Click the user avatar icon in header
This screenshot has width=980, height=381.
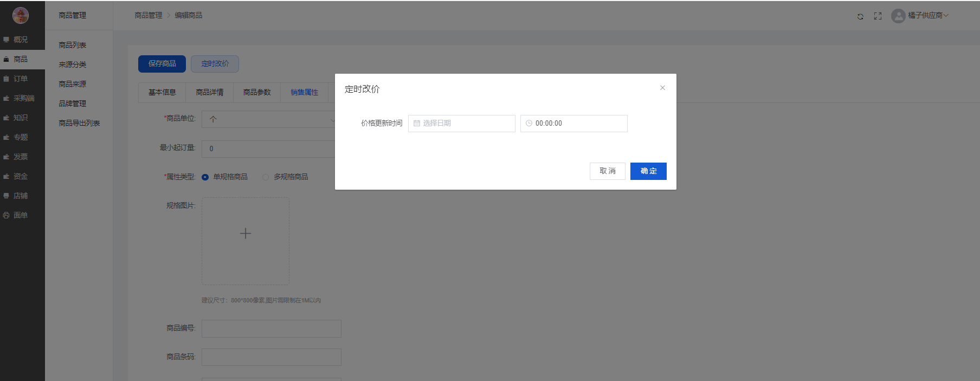[x=898, y=16]
